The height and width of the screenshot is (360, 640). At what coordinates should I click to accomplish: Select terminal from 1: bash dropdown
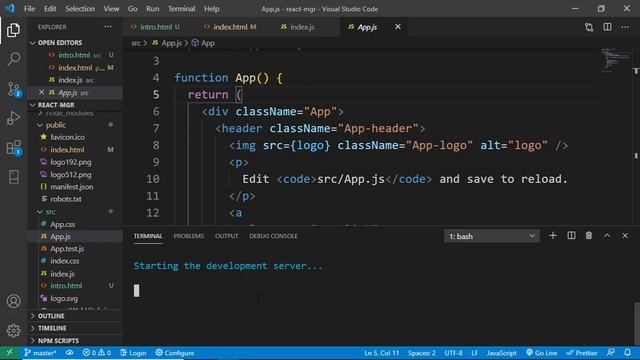click(x=492, y=236)
